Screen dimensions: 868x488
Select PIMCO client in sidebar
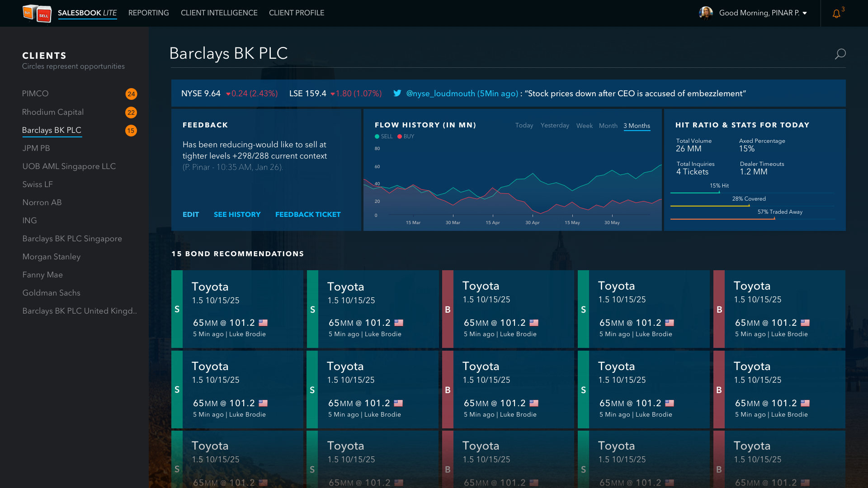(x=35, y=94)
